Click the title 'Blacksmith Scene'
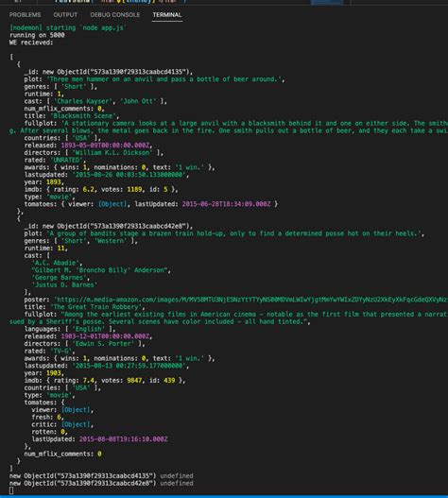 84,116
